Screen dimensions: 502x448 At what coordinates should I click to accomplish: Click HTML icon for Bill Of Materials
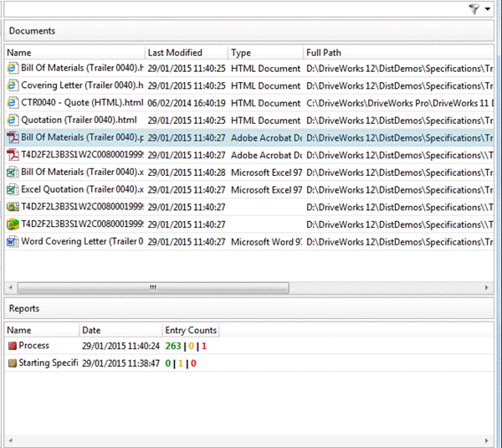click(12, 69)
